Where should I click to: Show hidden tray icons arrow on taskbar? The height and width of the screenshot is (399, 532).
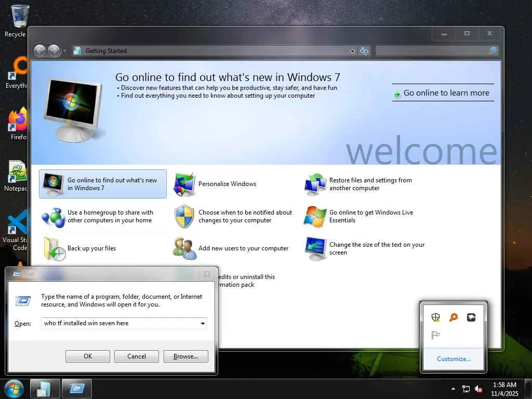tap(453, 389)
